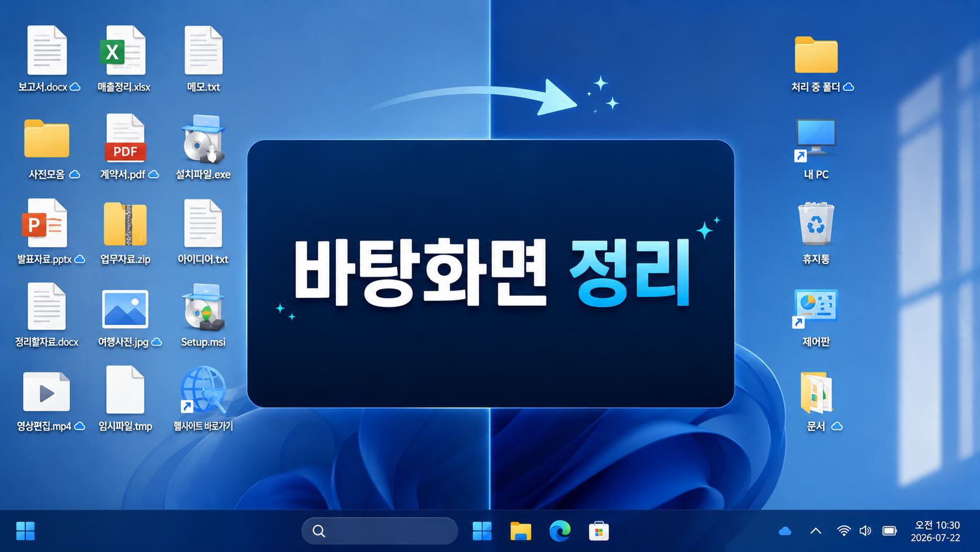This screenshot has width=980, height=552.
Task: Select the 메모.txt text file
Action: pyautogui.click(x=203, y=50)
